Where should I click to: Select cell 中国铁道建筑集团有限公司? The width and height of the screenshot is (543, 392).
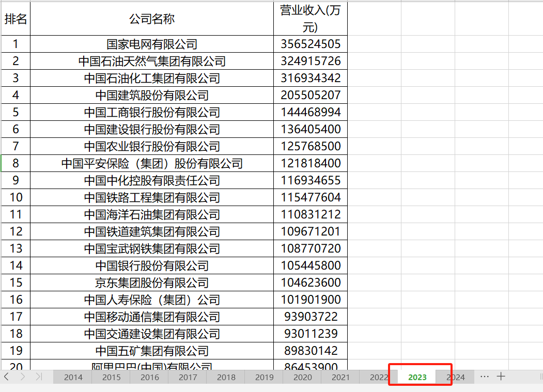tap(152, 231)
